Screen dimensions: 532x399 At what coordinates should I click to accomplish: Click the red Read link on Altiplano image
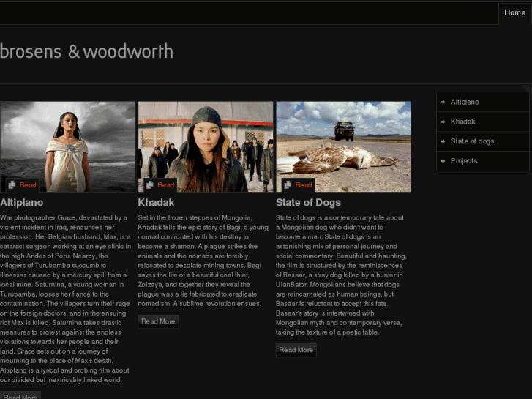(x=28, y=185)
